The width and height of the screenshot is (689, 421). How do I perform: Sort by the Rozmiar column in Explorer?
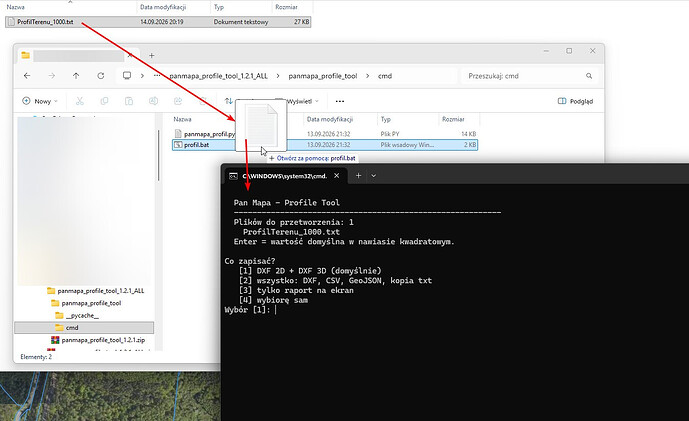[x=453, y=119]
